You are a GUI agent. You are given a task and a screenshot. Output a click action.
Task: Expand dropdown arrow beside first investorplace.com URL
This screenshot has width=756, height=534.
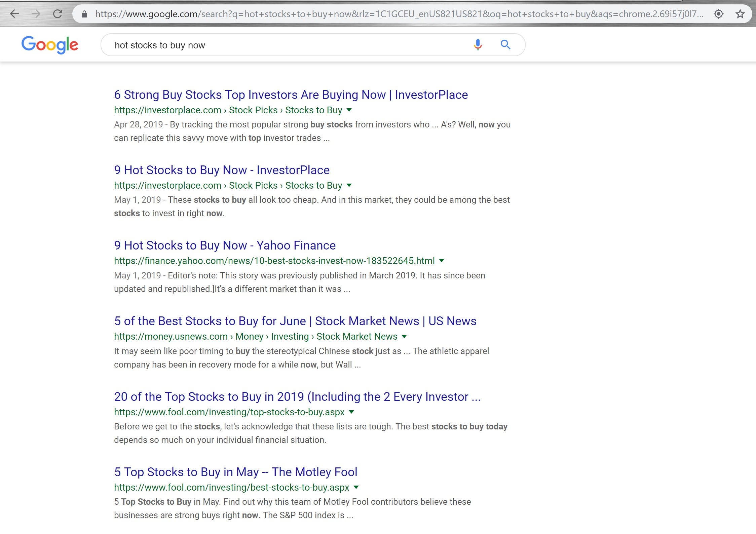click(x=349, y=110)
